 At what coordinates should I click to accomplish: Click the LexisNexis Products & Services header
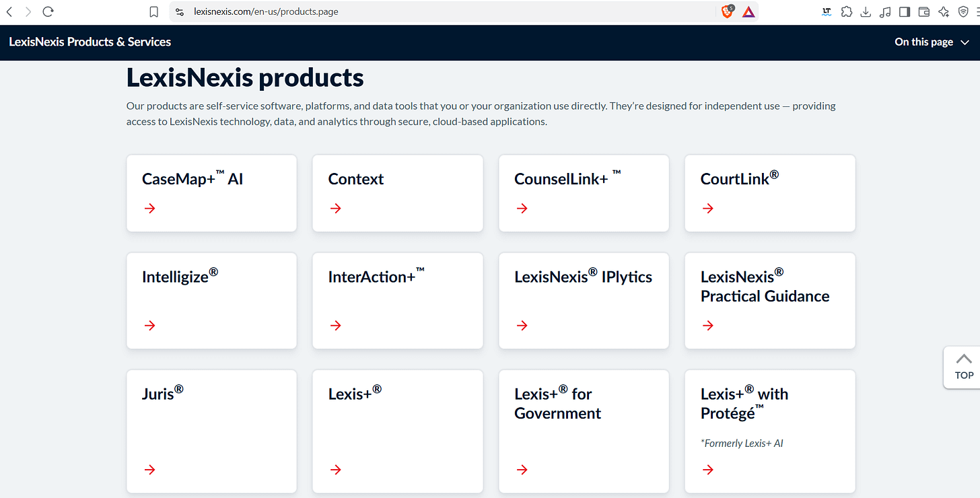point(90,42)
